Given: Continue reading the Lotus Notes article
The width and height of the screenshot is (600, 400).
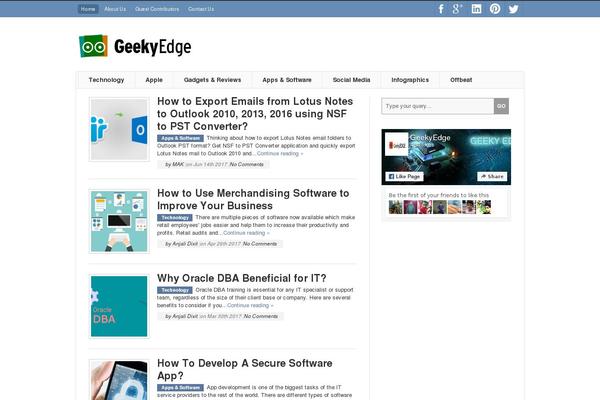Looking at the screenshot, I should [280, 153].
